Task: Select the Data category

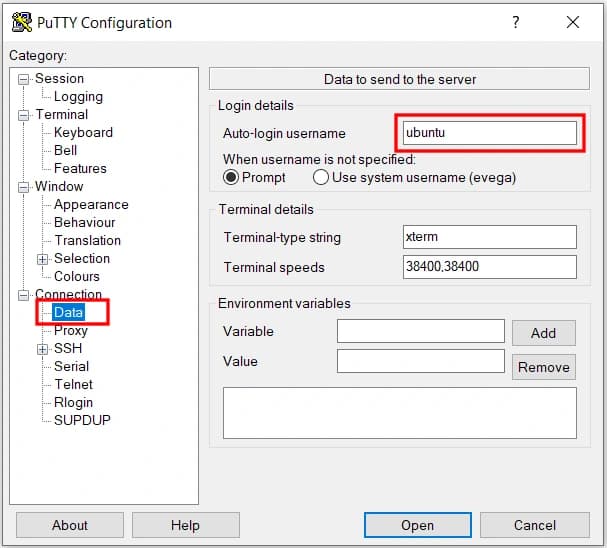Action: click(x=69, y=312)
